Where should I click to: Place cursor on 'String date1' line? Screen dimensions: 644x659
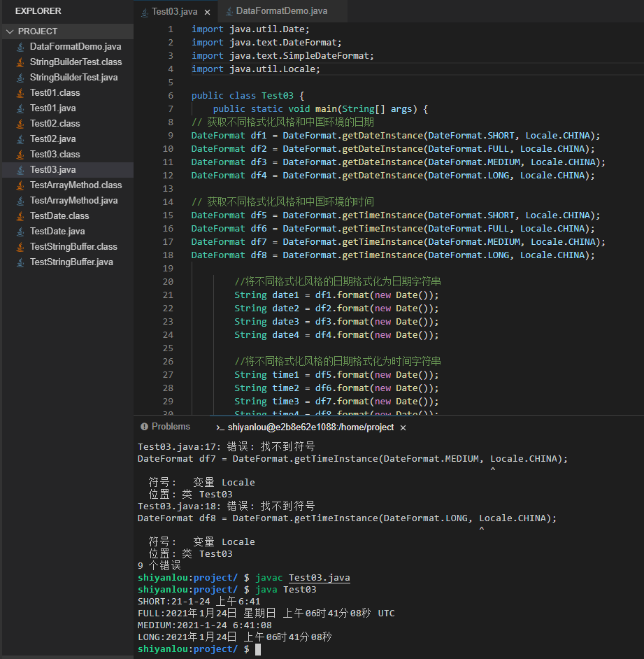coord(336,295)
